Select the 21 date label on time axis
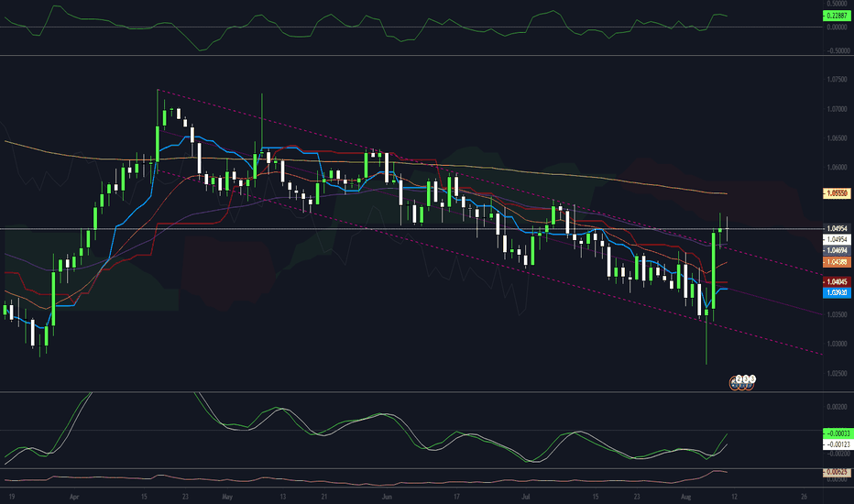Screen dimensions: 854x504 [324, 497]
